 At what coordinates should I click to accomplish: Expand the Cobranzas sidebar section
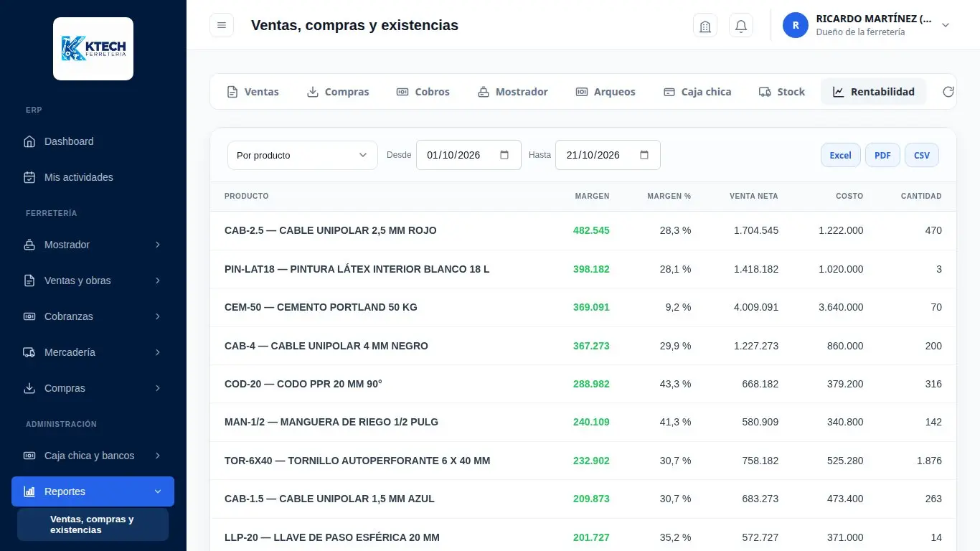(x=93, y=316)
